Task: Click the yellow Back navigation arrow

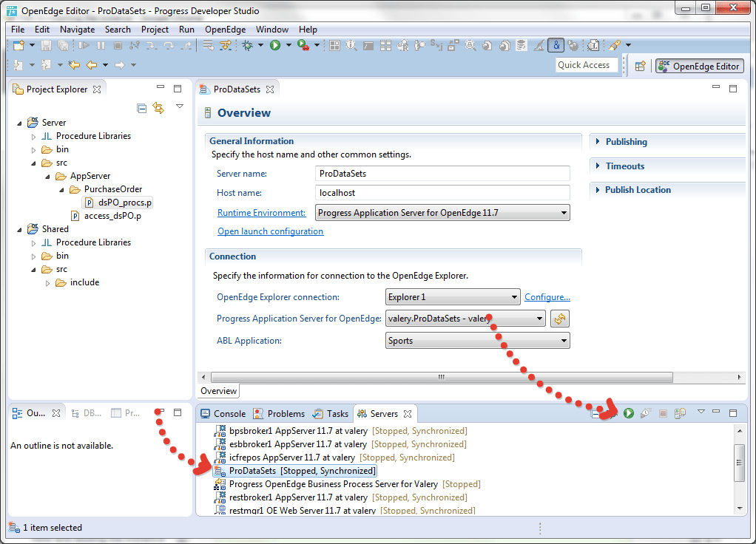Action: pyautogui.click(x=92, y=64)
